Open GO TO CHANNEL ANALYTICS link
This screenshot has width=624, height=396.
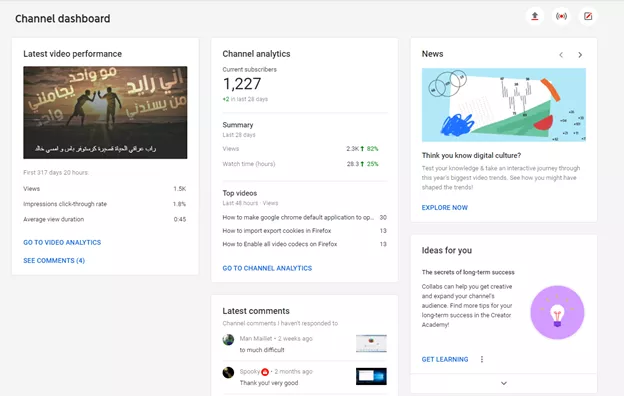pyautogui.click(x=267, y=268)
